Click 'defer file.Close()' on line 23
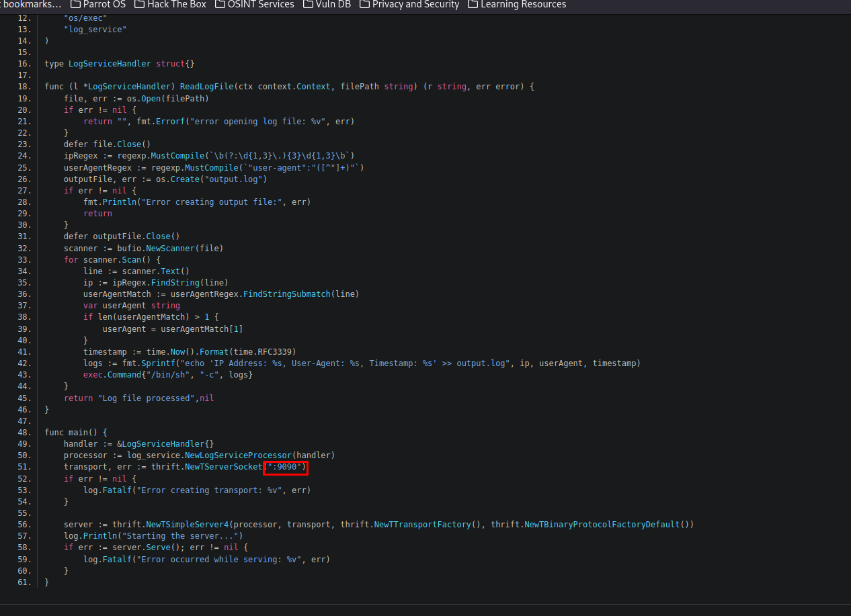The height and width of the screenshot is (616, 851). (108, 144)
